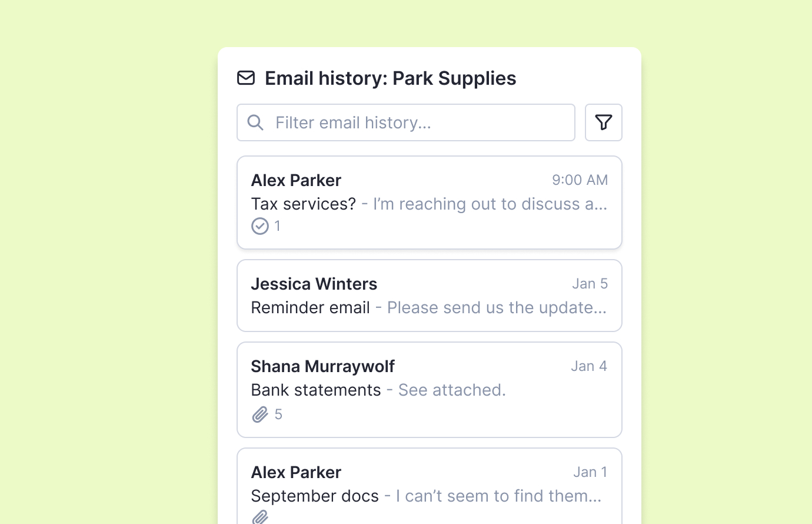Click the Email history: Park Supplies heading
This screenshot has width=812, height=524.
pos(390,78)
